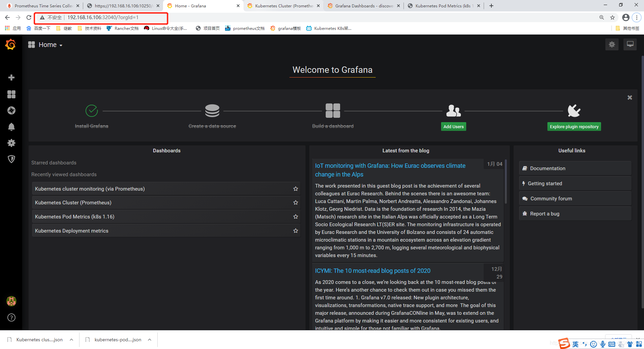Click the Install Grafana checkmark icon

tap(92, 111)
